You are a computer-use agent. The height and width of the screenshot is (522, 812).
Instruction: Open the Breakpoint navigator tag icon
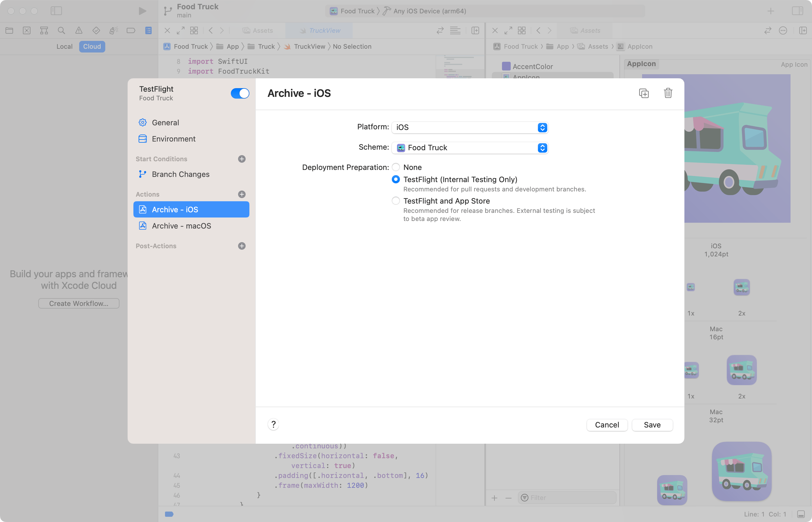(131, 30)
